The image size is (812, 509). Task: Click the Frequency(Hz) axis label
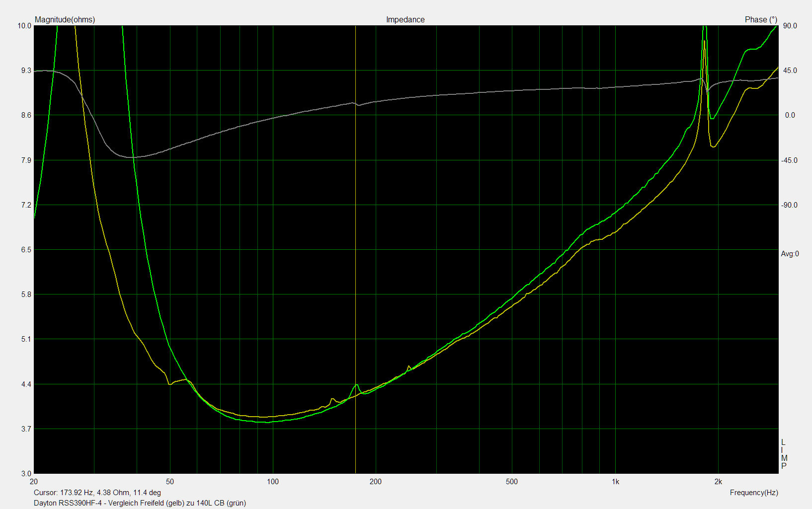(x=754, y=493)
